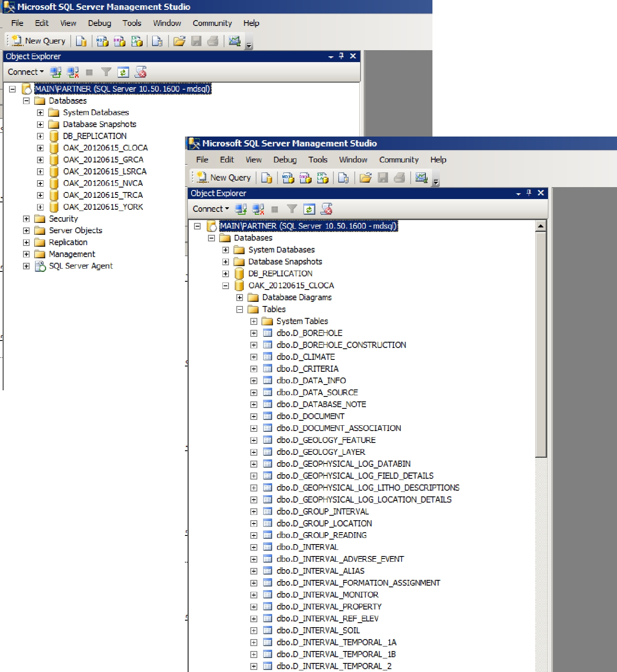This screenshot has height=672, width=617.
Task: Click the vertical scrollbar thumb in front Object Explorer
Action: coord(541,345)
